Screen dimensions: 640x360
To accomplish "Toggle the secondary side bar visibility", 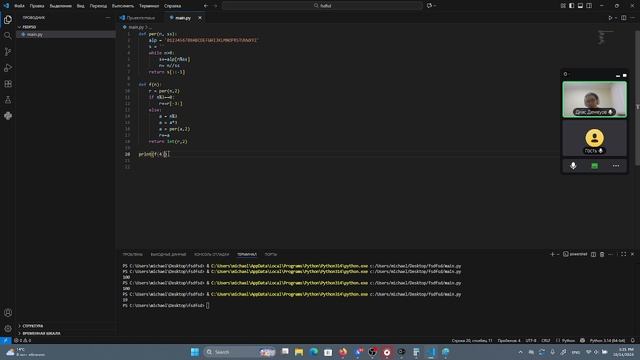I will coord(589,6).
